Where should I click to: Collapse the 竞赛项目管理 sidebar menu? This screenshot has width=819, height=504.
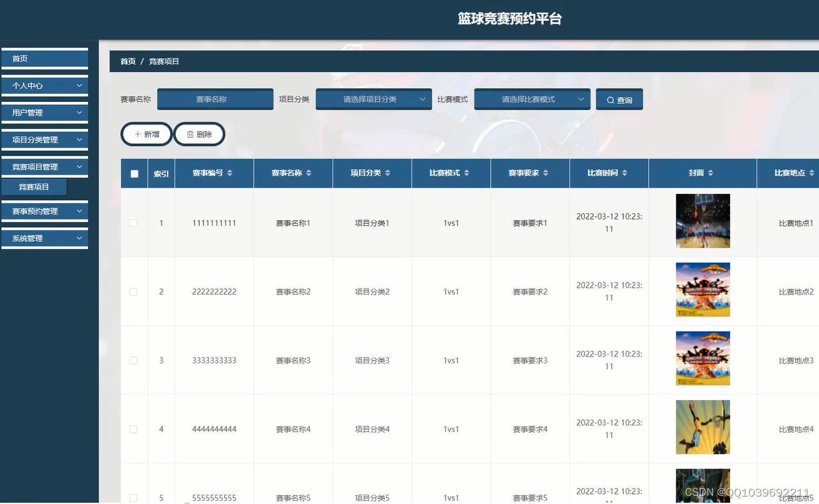pyautogui.click(x=44, y=167)
